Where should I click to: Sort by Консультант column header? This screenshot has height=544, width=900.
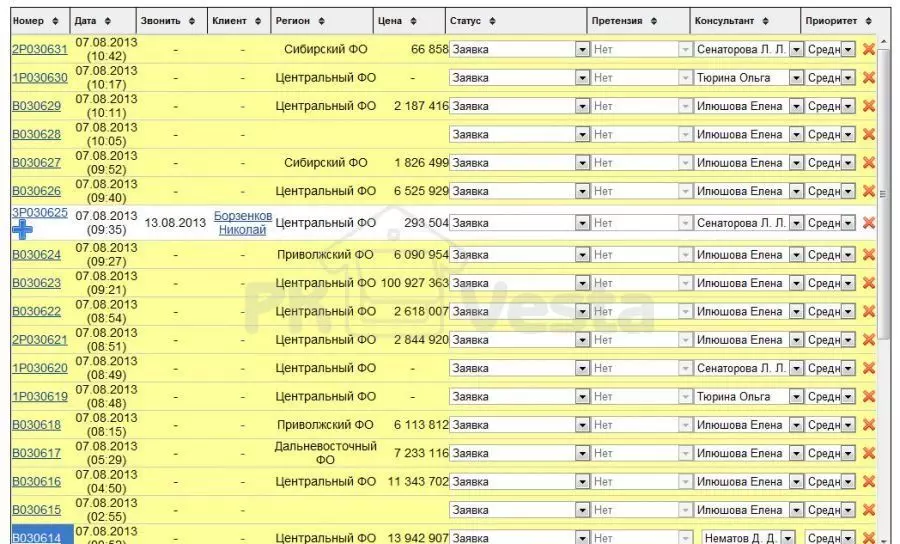[731, 21]
